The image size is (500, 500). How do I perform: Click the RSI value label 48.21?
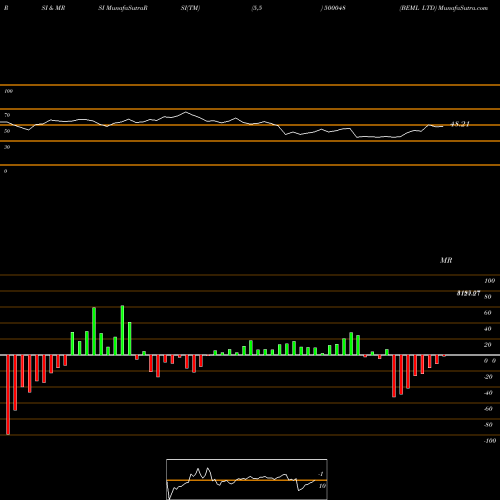coord(460,124)
